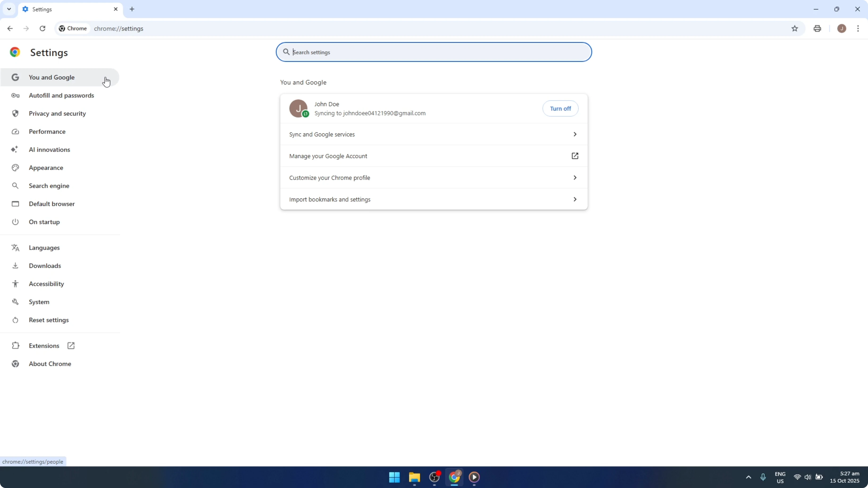Select the Reset settings circular arrow icon
Screen dimensions: 868x488
click(x=15, y=320)
